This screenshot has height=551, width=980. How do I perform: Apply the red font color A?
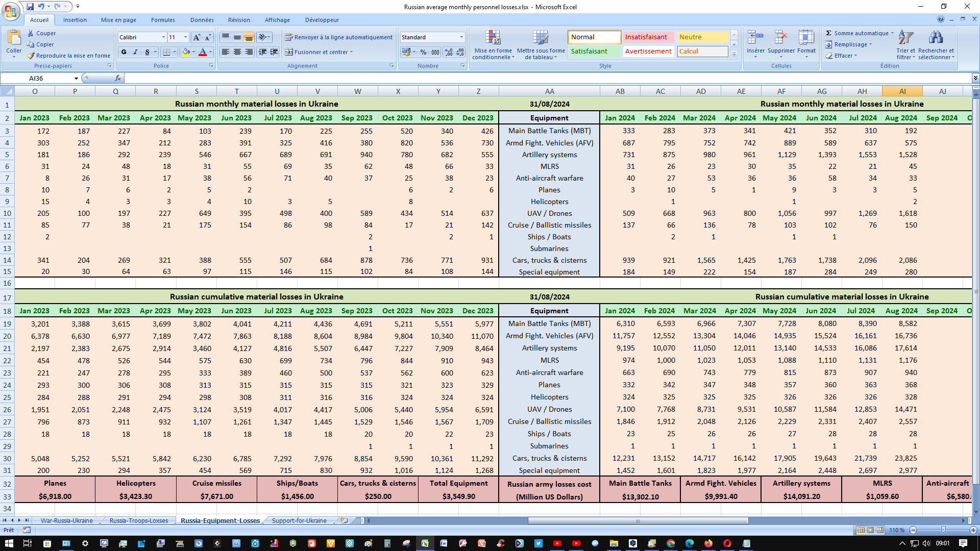click(x=203, y=52)
